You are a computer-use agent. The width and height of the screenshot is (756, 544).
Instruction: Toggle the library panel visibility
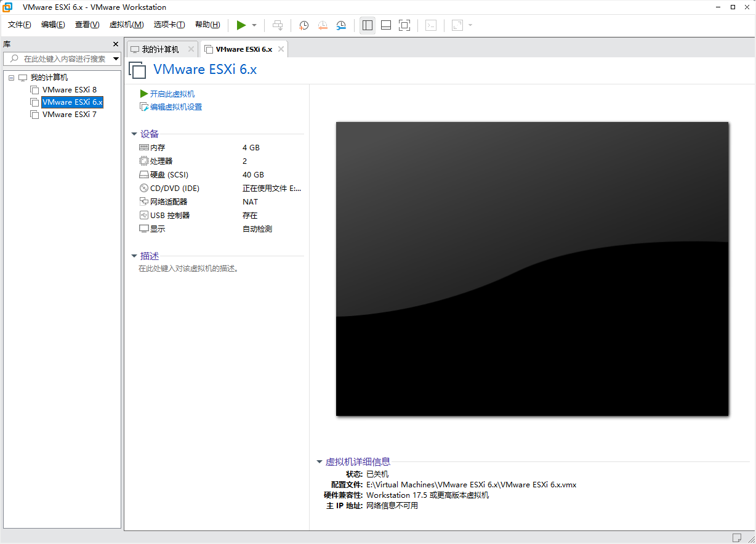click(x=367, y=25)
